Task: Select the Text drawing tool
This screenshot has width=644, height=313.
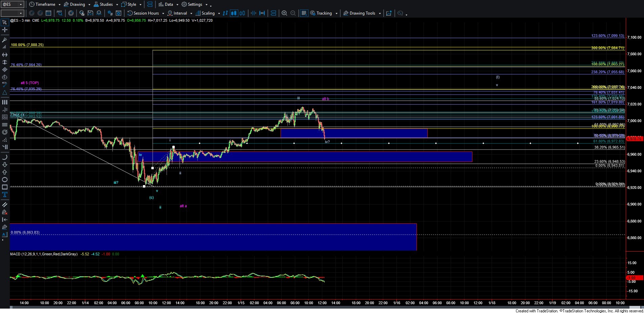Action: click(x=4, y=195)
